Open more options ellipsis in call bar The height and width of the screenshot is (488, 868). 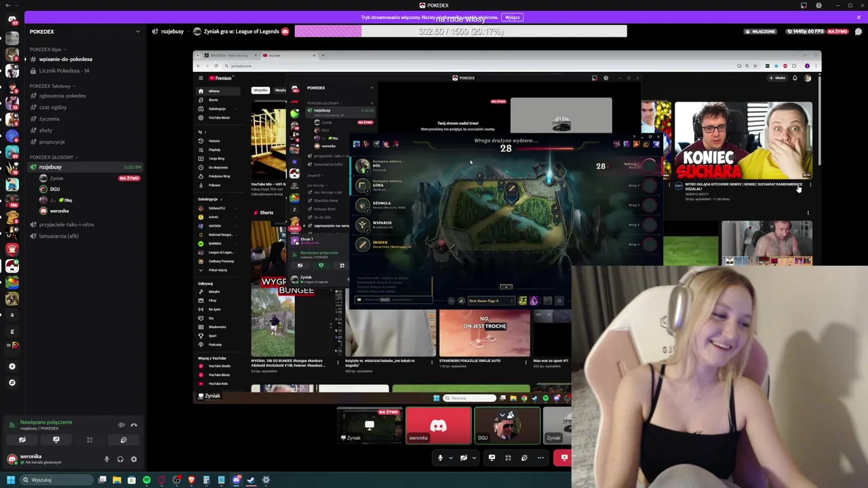540,457
